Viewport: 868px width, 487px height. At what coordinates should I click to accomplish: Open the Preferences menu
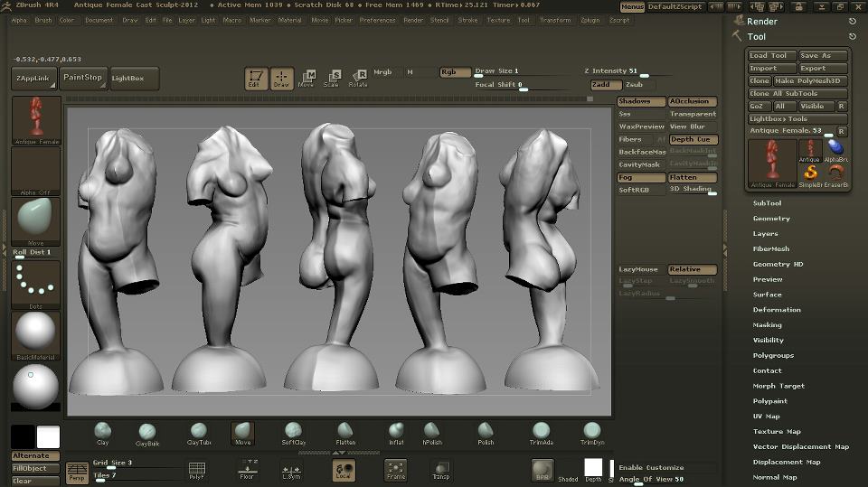378,21
